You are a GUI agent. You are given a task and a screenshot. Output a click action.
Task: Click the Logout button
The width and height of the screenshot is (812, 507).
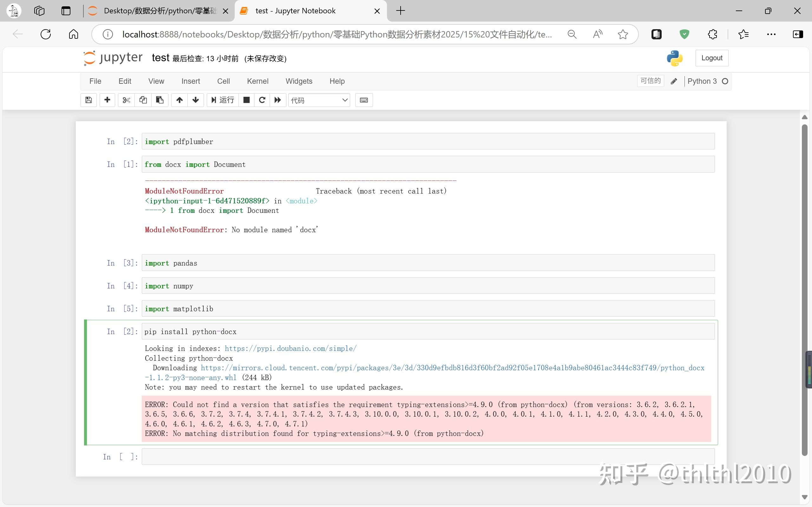[712, 58]
